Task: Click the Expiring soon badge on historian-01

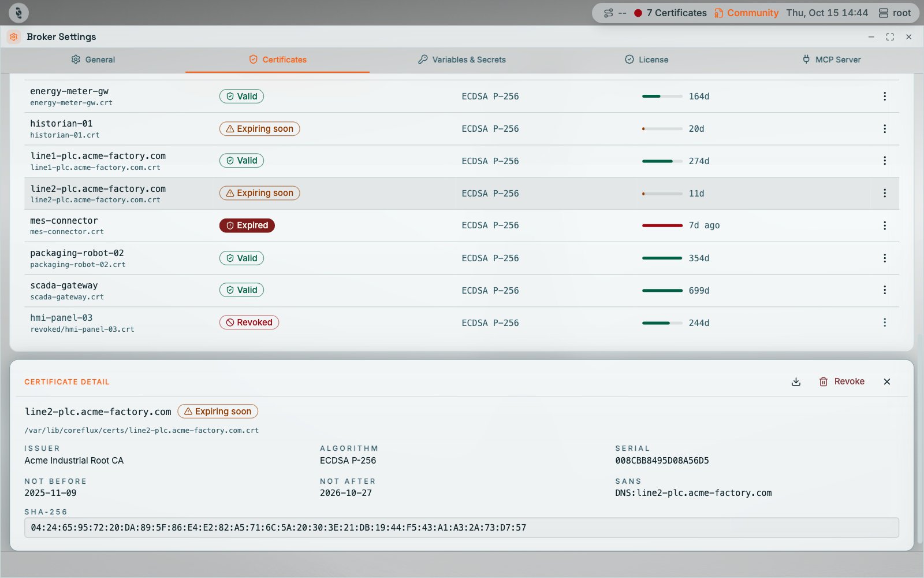Action: pyautogui.click(x=259, y=129)
